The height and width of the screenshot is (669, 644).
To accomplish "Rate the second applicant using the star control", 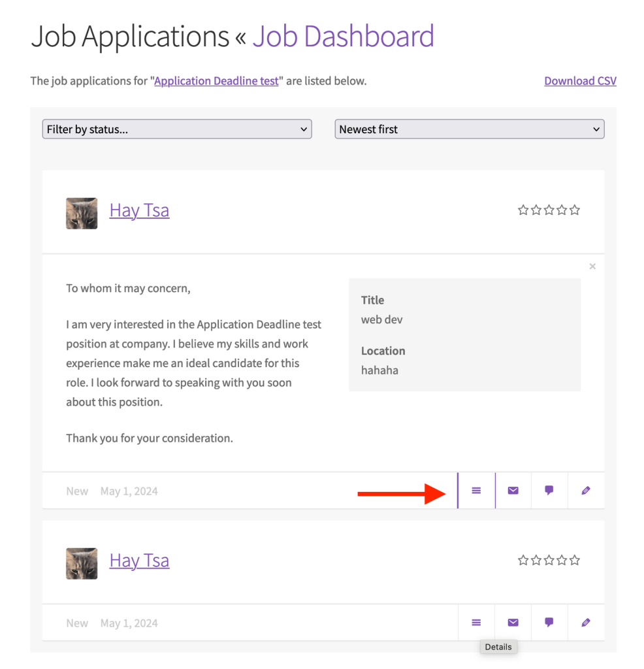I will [549, 560].
